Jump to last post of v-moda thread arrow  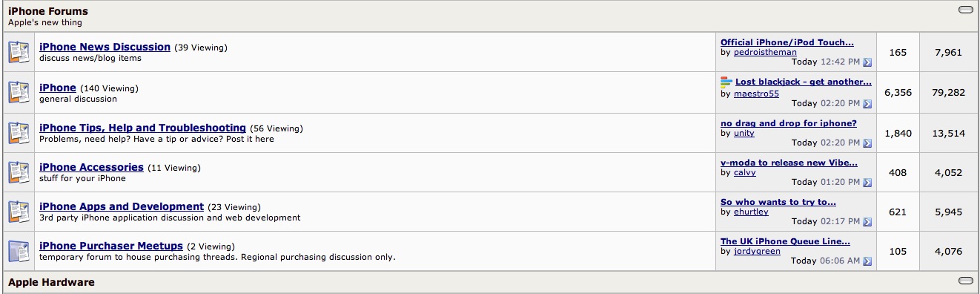(x=867, y=183)
